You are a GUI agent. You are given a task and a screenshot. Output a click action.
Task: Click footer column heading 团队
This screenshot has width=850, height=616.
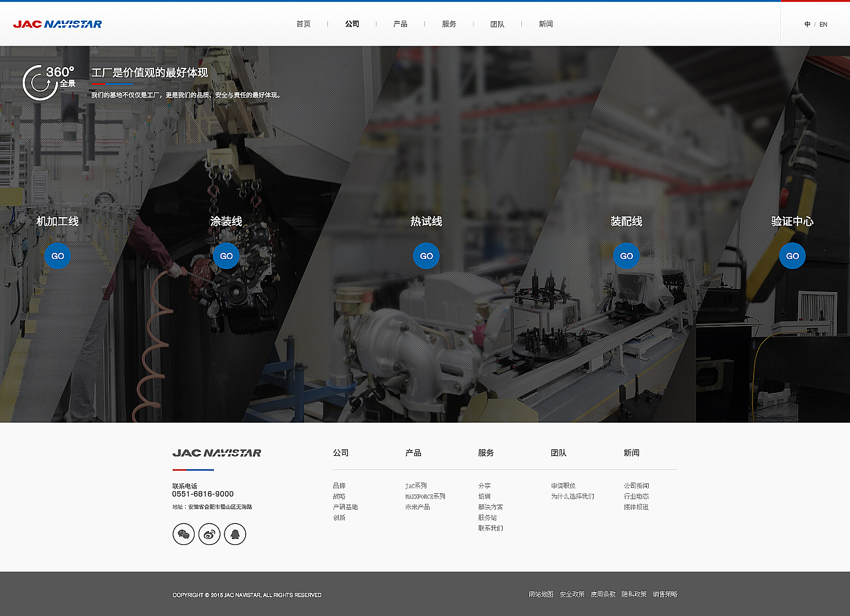click(x=558, y=453)
